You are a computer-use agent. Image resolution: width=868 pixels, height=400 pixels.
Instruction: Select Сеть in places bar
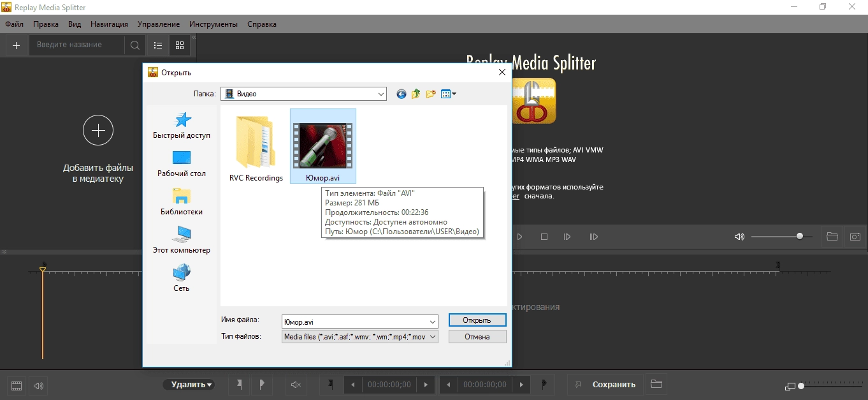[x=182, y=279]
